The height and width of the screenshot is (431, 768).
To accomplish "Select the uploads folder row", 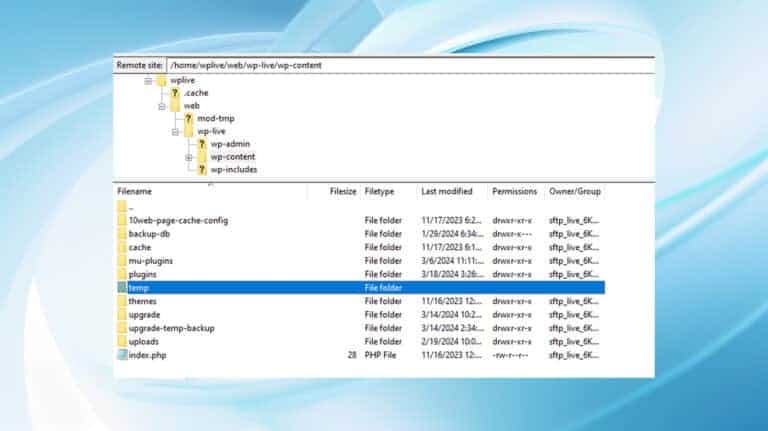I will pyautogui.click(x=360, y=342).
